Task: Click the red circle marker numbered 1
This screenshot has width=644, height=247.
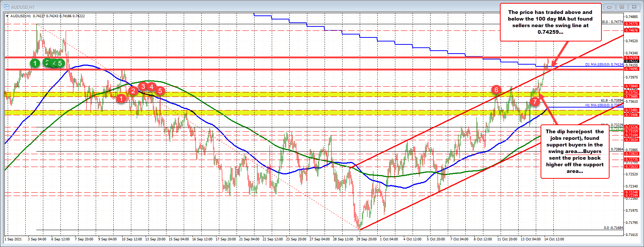Action: 121,98
